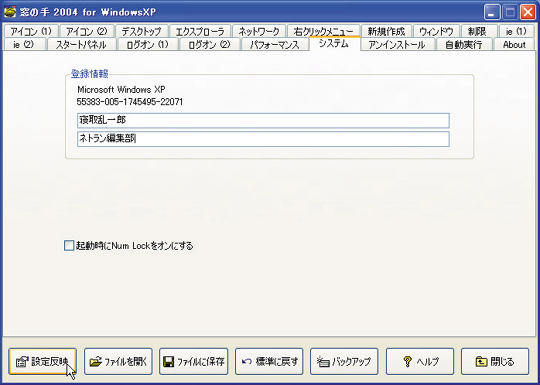Select the システム tab
Screen dimensions: 540x385
(334, 44)
